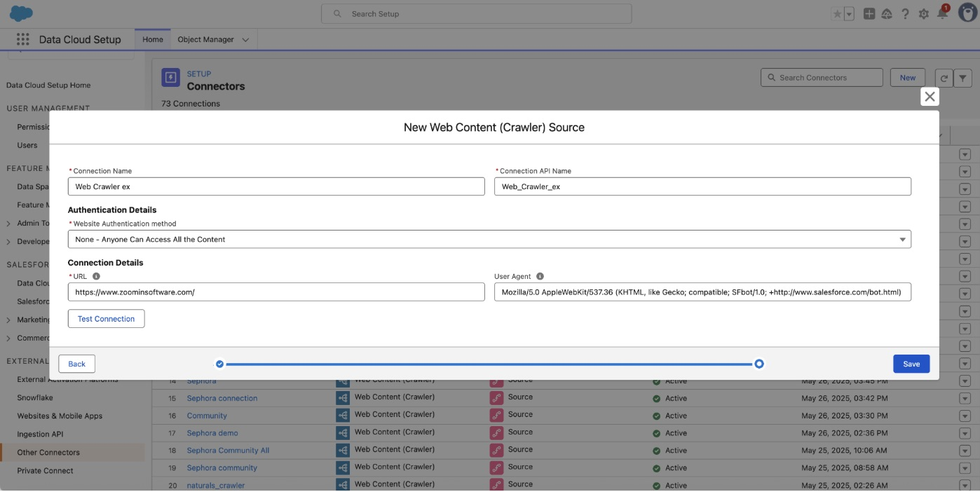Image resolution: width=980 pixels, height=492 pixels.
Task: Open the Object Manager tab chevron menu
Action: click(245, 40)
